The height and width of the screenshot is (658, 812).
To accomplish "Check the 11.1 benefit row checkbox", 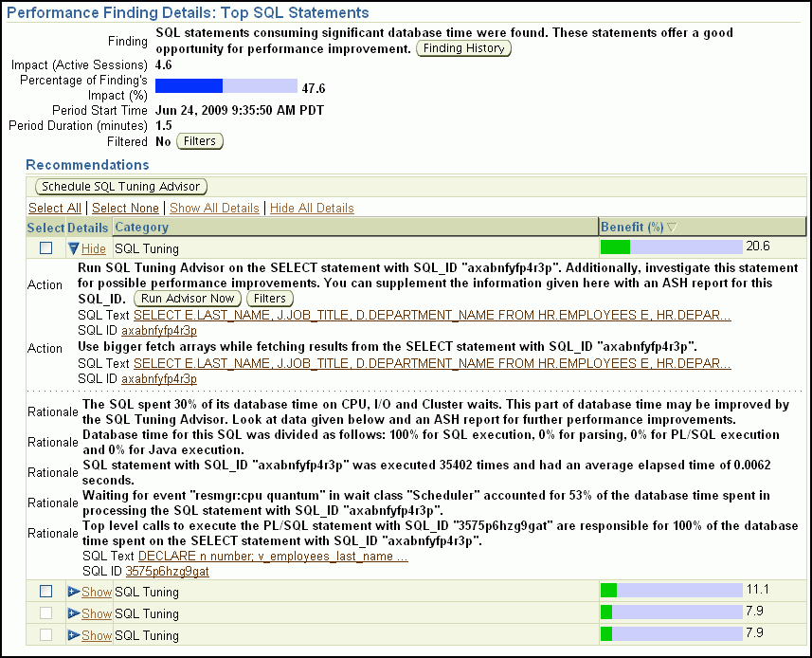I will tap(44, 591).
